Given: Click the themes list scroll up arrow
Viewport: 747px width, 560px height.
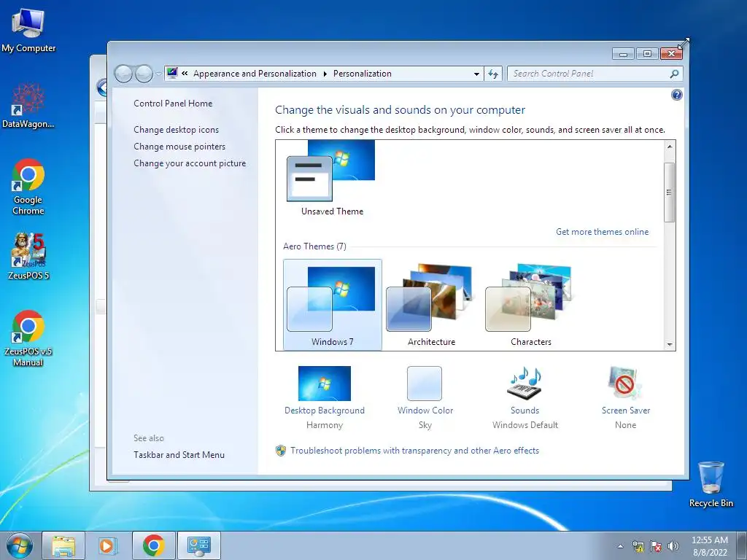Looking at the screenshot, I should [670, 147].
